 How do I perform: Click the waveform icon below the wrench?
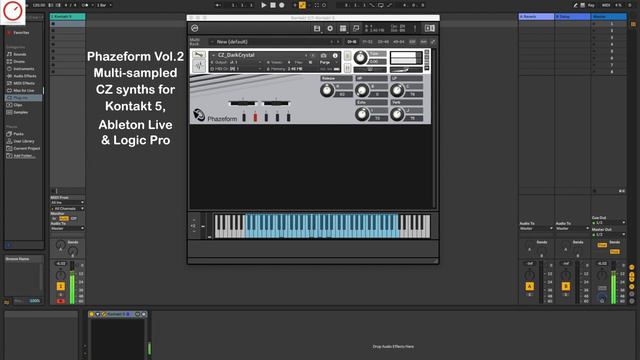coord(199,66)
